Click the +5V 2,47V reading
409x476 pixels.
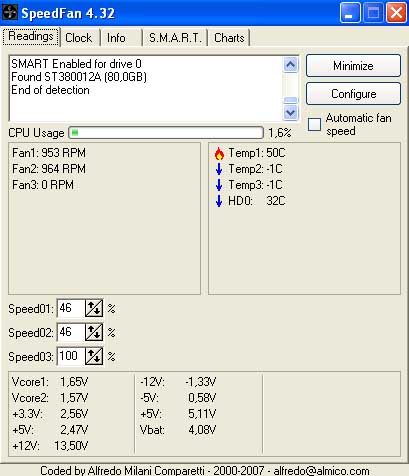coord(50,430)
